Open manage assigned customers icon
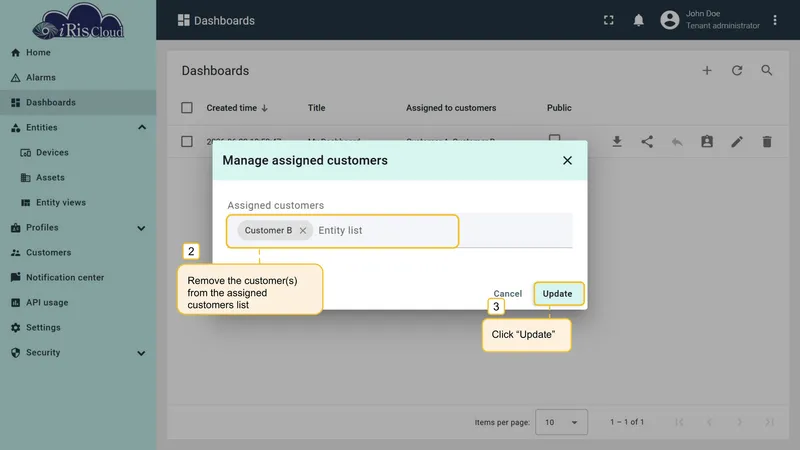The height and width of the screenshot is (450, 800). coord(707,141)
